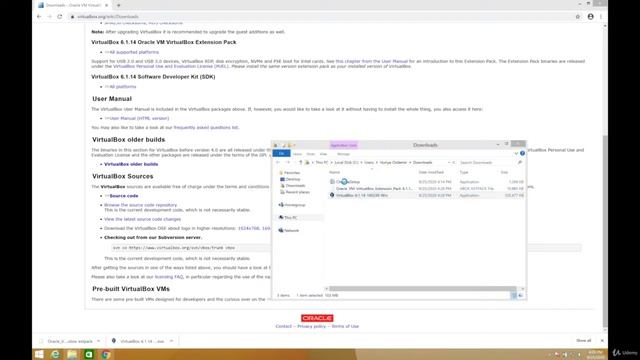The height and width of the screenshot is (360, 640).
Task: Open the green Store icon on taskbar
Action: point(89,354)
